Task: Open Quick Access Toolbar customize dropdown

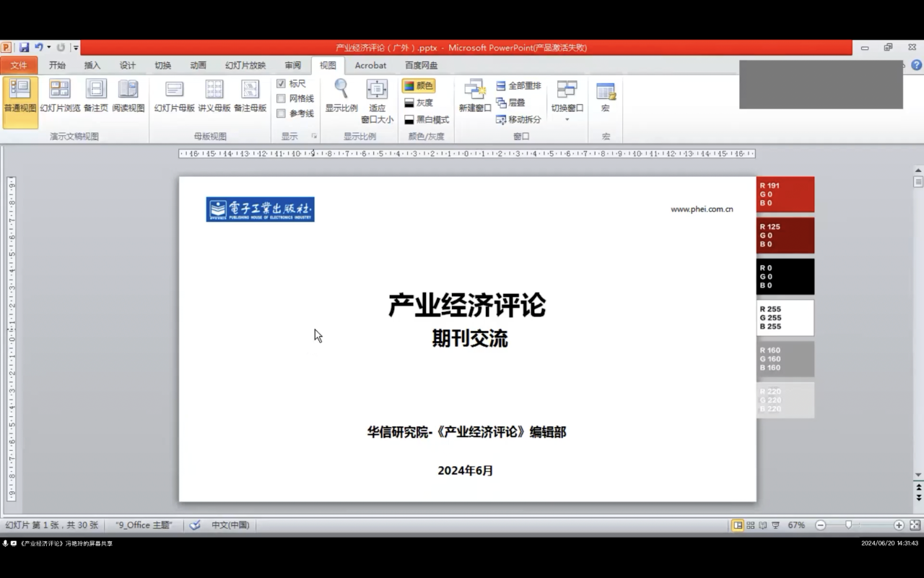Action: click(x=76, y=48)
